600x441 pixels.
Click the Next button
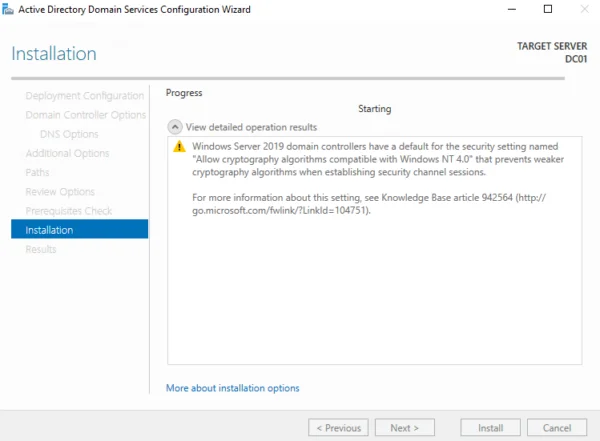tap(404, 427)
